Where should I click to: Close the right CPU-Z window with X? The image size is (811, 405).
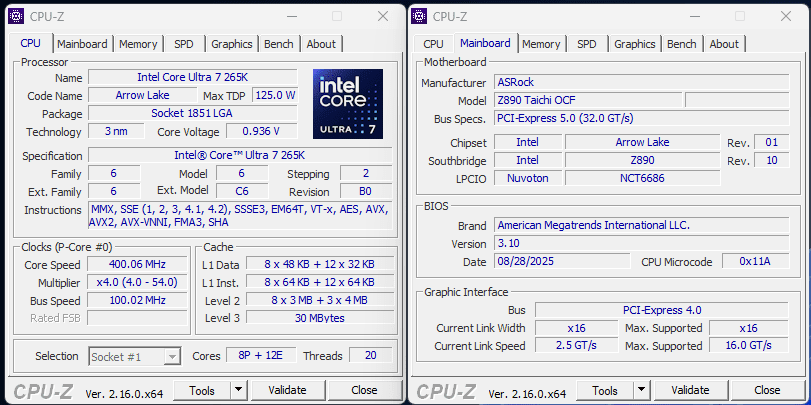787,16
